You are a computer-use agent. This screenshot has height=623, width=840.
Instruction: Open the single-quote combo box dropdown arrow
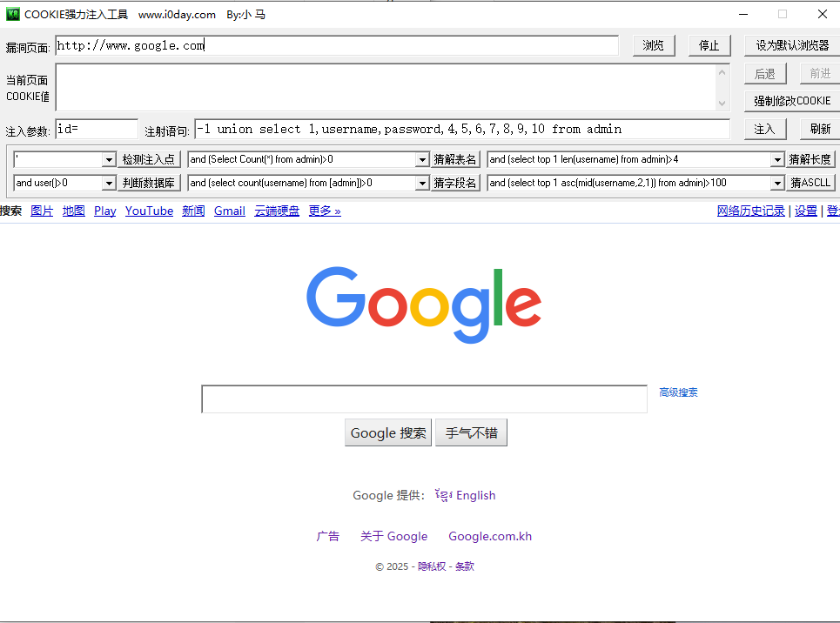click(x=109, y=159)
